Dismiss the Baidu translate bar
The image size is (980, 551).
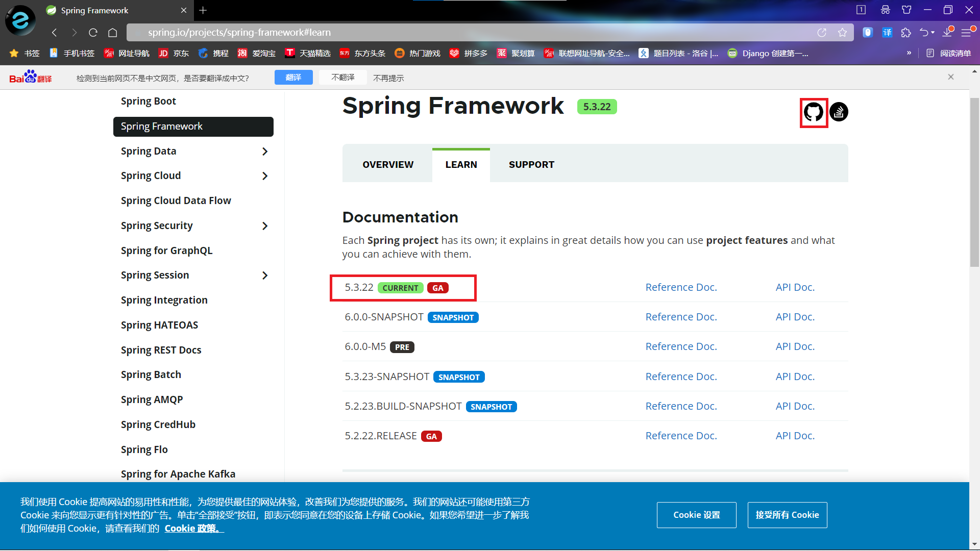950,77
